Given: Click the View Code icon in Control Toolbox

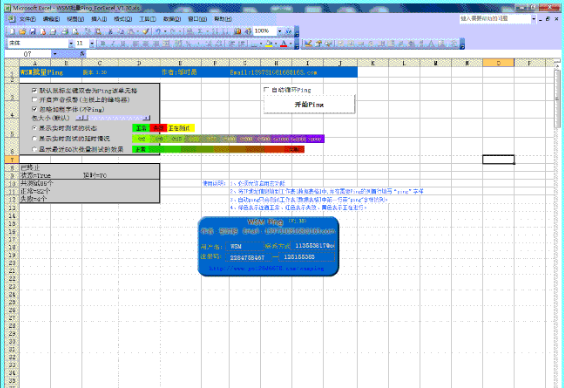Looking at the screenshot, I should 329,44.
